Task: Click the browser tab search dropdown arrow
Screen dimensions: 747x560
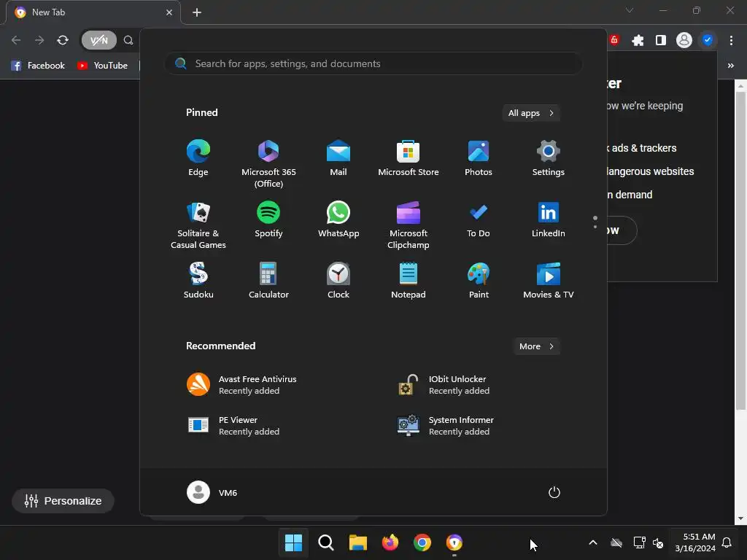Action: click(x=630, y=10)
